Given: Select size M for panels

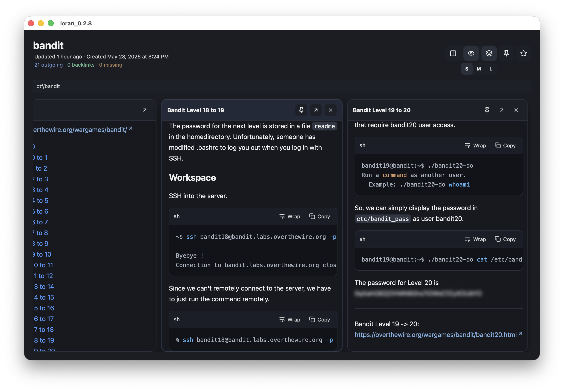Looking at the screenshot, I should point(478,69).
